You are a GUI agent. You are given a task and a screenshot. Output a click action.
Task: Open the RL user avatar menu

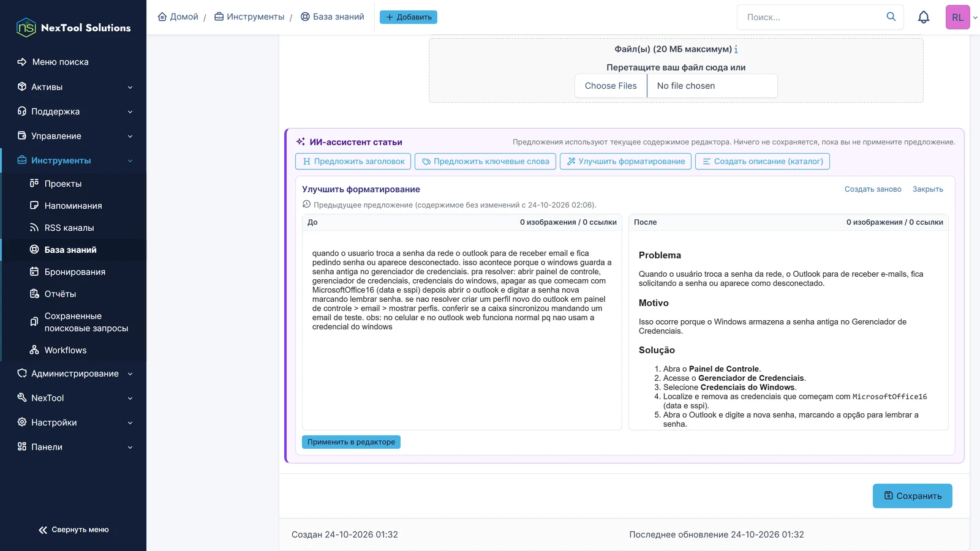pos(958,17)
